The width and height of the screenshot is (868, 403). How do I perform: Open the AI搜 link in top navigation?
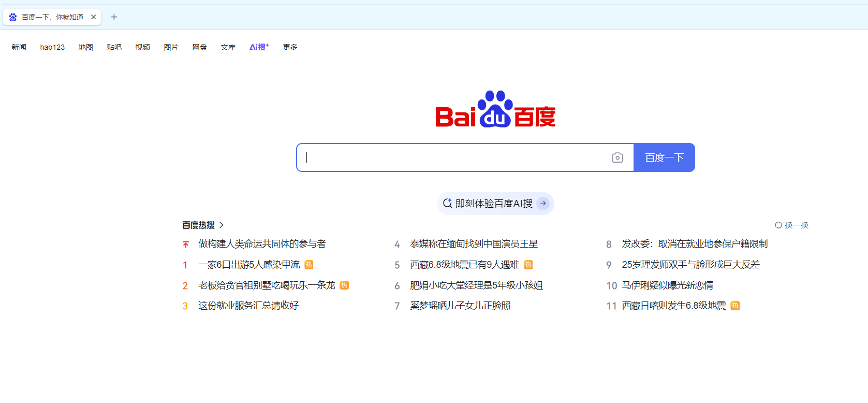click(259, 47)
